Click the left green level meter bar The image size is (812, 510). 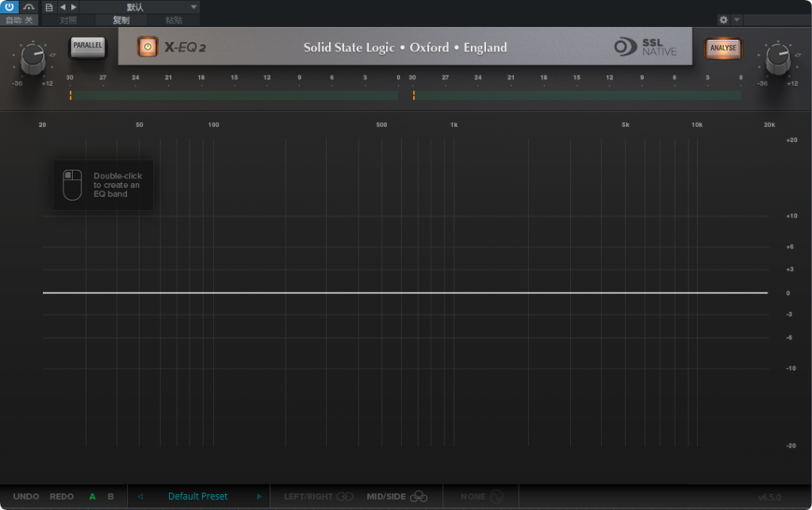(x=234, y=95)
